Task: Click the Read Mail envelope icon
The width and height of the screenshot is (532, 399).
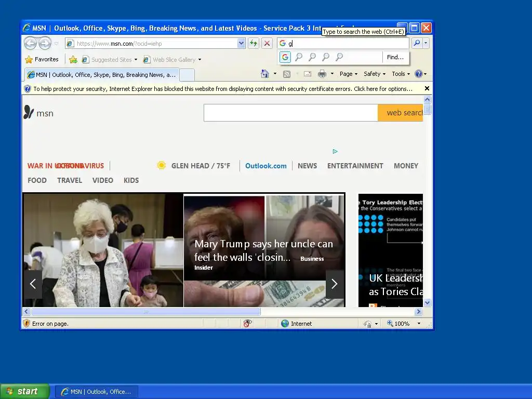Action: tap(308, 74)
